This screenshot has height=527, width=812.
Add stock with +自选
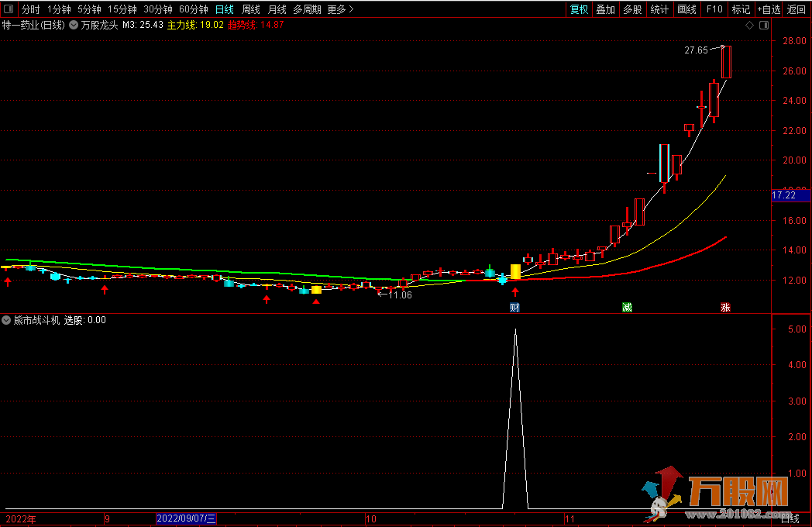coord(769,9)
